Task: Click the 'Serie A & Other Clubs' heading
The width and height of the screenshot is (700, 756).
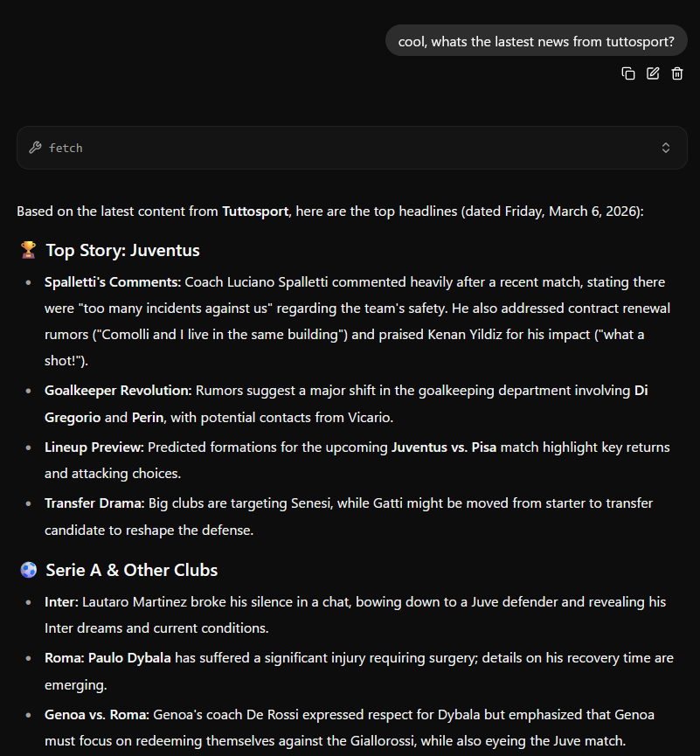Action: 132,570
